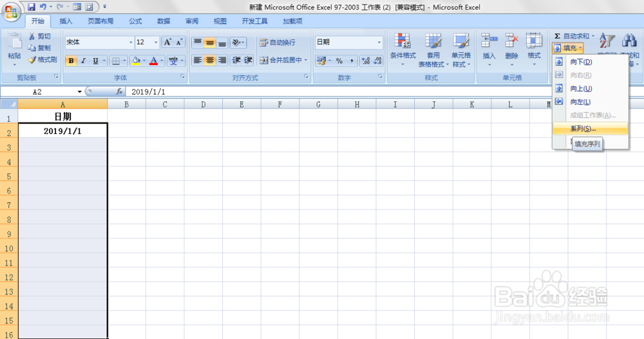Apply red font color A
644x339 pixels.
pos(154,61)
